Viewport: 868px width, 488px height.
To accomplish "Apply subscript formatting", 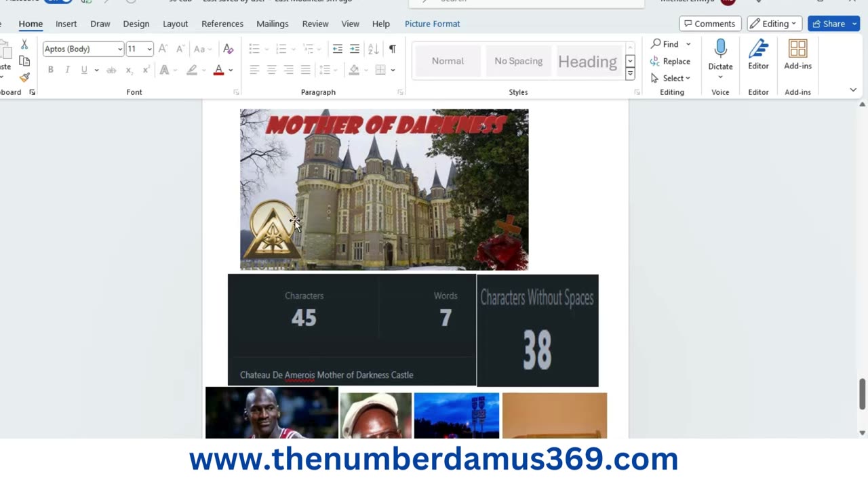I will [x=129, y=70].
